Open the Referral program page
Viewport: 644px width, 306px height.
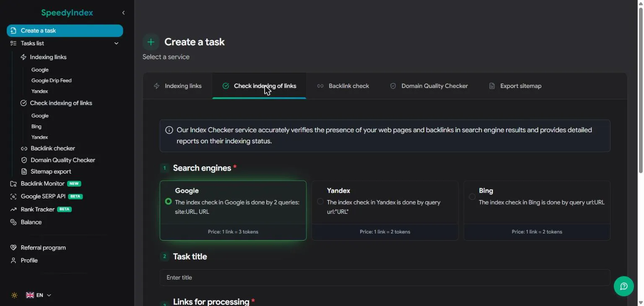(x=43, y=248)
